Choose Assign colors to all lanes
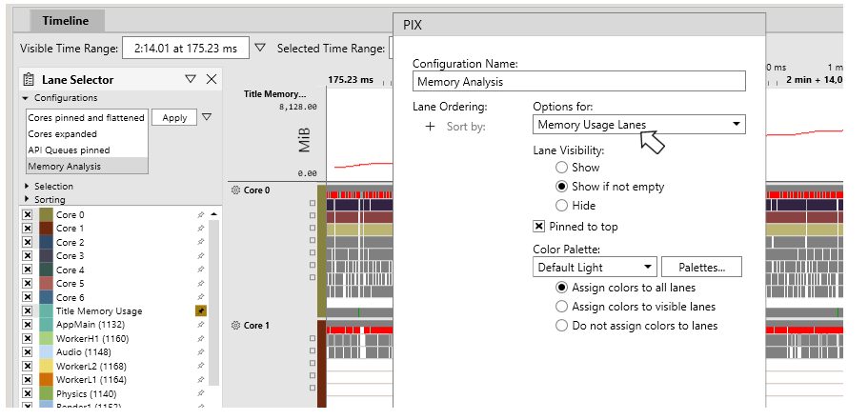 tap(561, 288)
